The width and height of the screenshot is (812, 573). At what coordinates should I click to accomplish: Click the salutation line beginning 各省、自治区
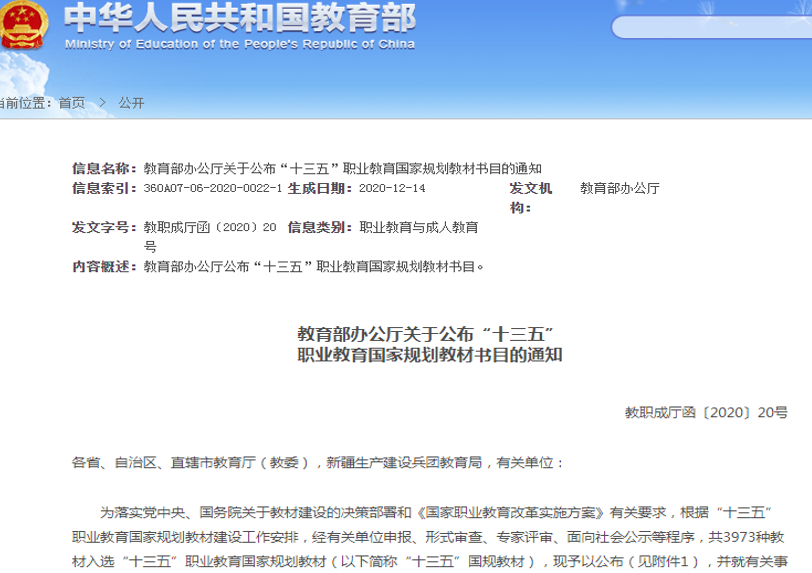(x=318, y=463)
